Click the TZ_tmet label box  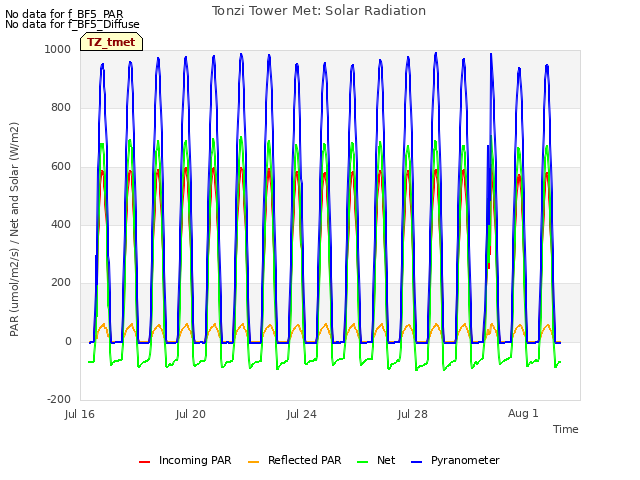(x=111, y=42)
